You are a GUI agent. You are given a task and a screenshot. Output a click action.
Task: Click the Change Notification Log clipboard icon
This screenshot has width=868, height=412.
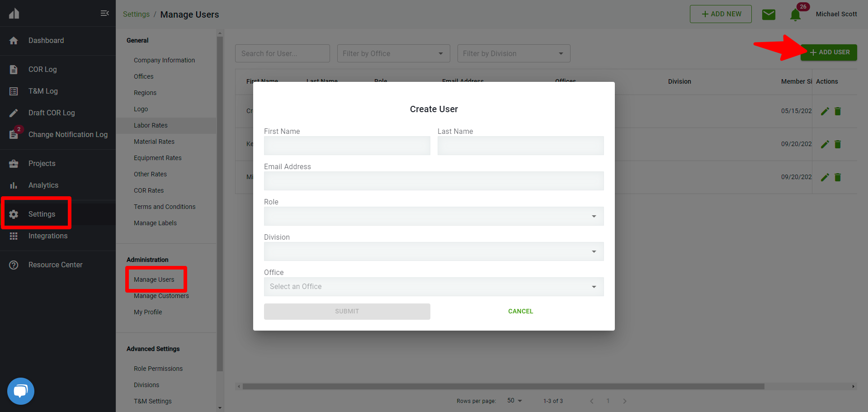[14, 135]
